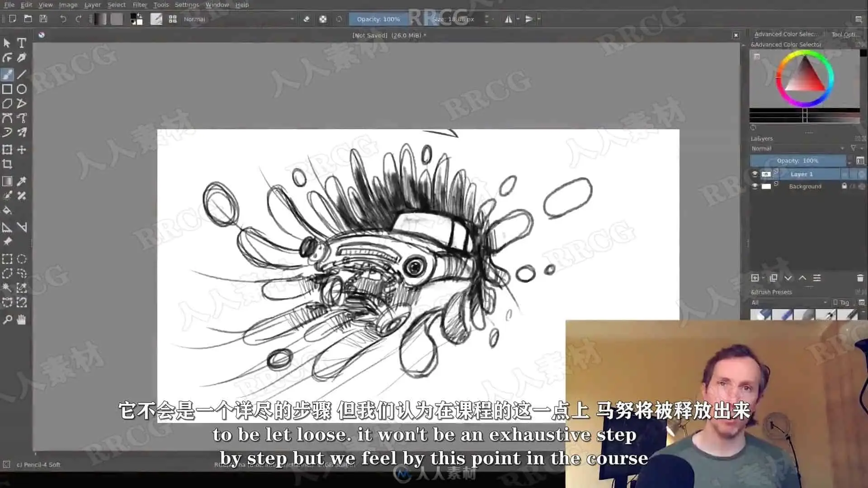
Task: Hide Layer 1 with eye icon
Action: [755, 174]
